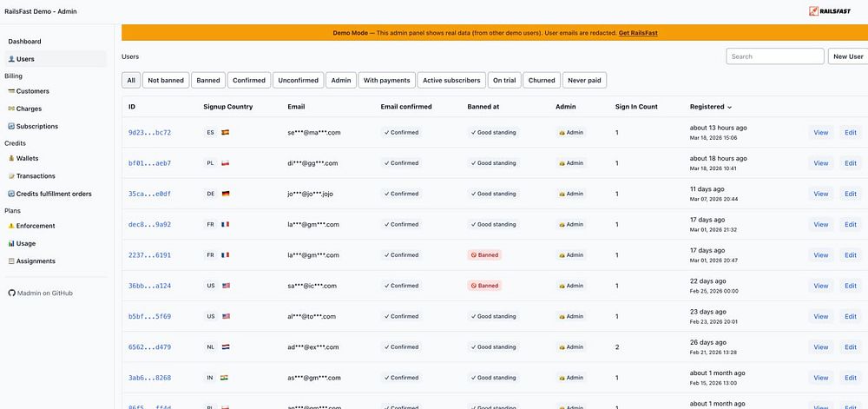
Task: Open Credits fulfillment orders
Action: [49, 194]
